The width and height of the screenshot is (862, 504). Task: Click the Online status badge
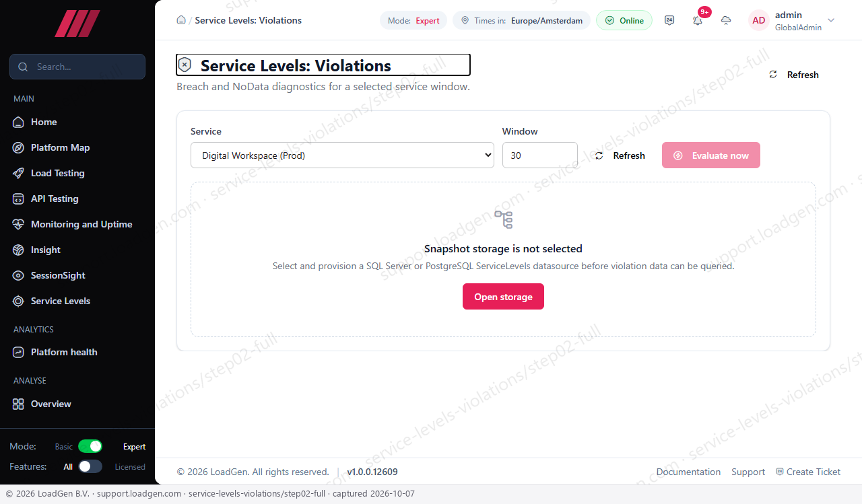pyautogui.click(x=624, y=20)
